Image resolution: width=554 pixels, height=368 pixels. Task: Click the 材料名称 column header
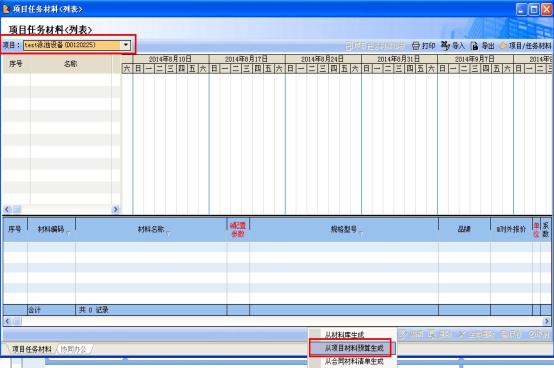click(x=151, y=230)
